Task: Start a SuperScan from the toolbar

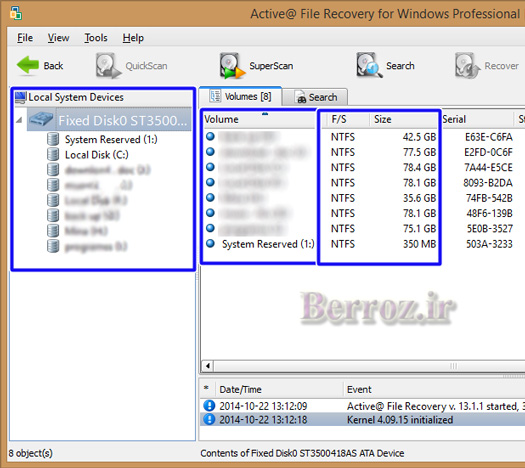Action: [256, 66]
